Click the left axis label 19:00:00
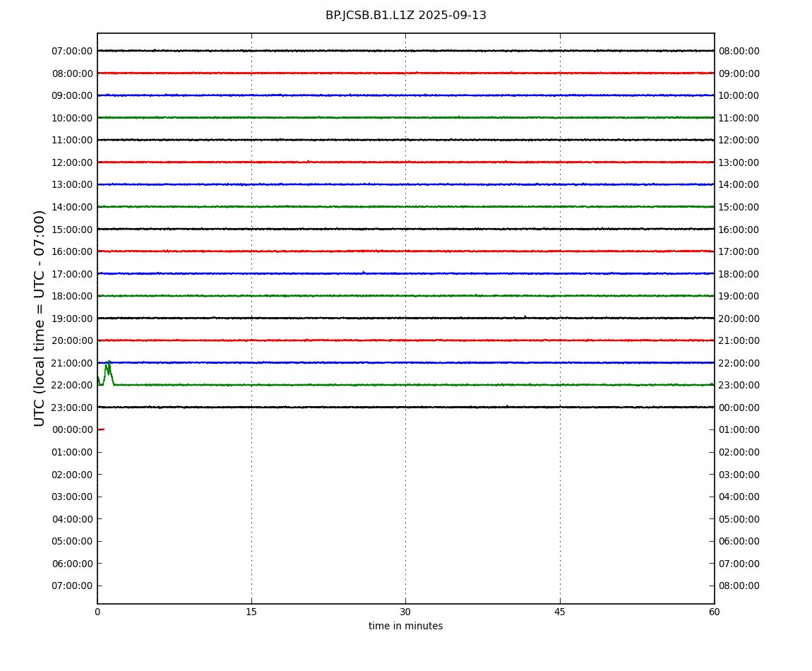Image resolution: width=812 pixels, height=671 pixels. 72,319
